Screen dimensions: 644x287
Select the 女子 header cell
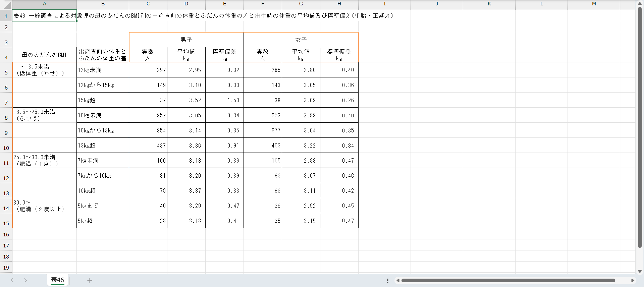coord(301,40)
